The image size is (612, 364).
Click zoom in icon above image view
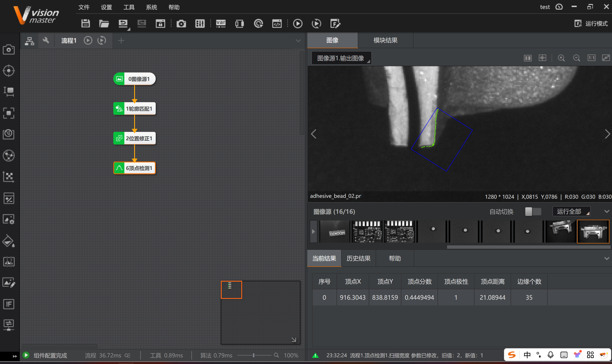coord(561,58)
